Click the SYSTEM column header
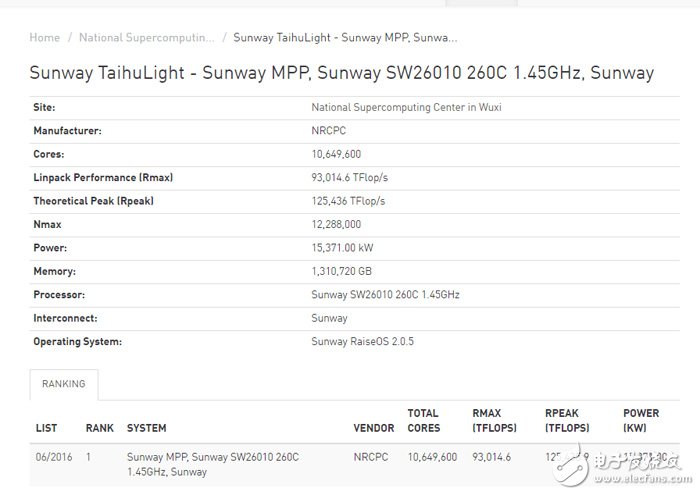The width and height of the screenshot is (700, 495). coord(146,428)
